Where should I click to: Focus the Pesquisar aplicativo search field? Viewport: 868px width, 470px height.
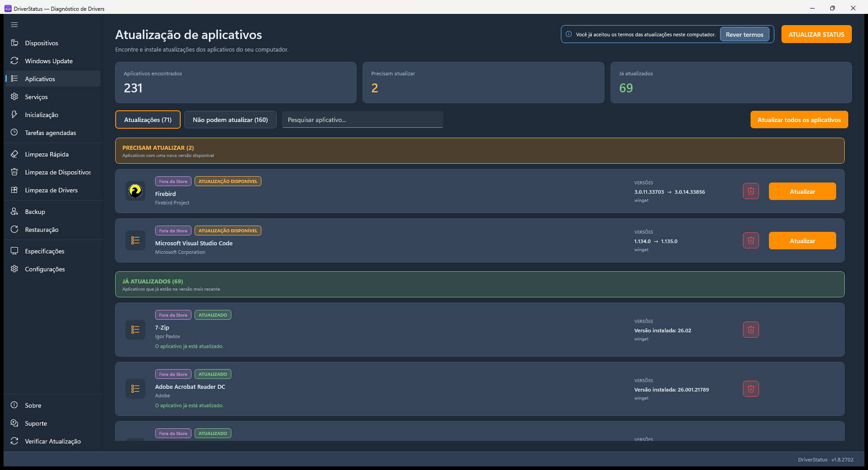point(363,120)
